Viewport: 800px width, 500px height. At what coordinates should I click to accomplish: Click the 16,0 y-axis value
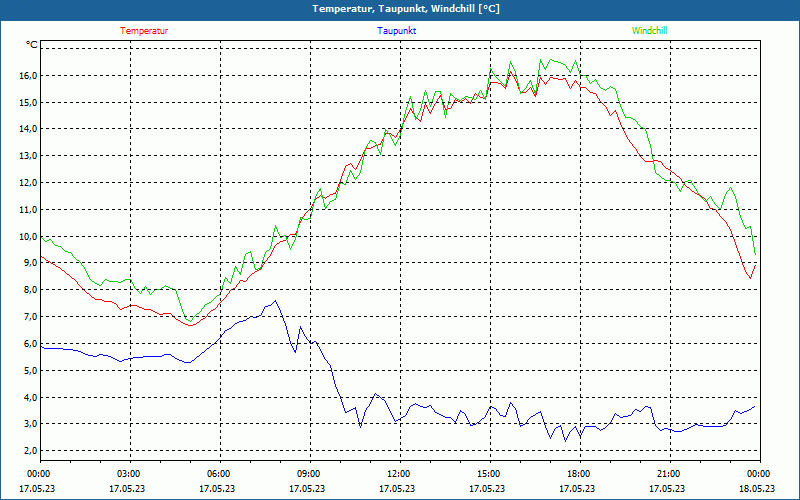pos(29,76)
